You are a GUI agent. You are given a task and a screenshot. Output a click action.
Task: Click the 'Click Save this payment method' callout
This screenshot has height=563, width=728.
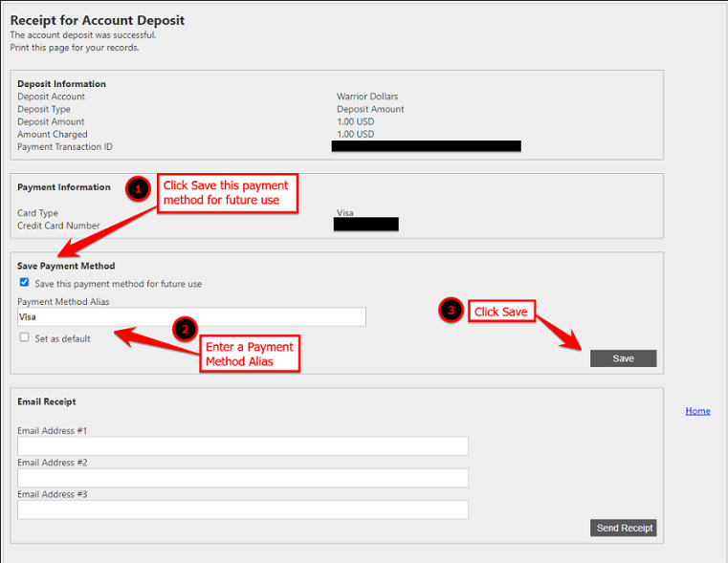(229, 193)
